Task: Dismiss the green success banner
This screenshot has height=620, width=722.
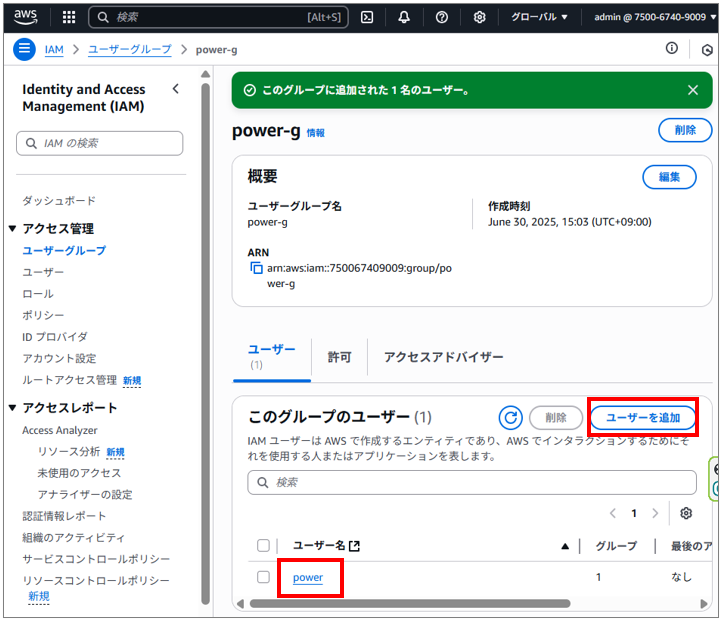Action: [x=693, y=90]
